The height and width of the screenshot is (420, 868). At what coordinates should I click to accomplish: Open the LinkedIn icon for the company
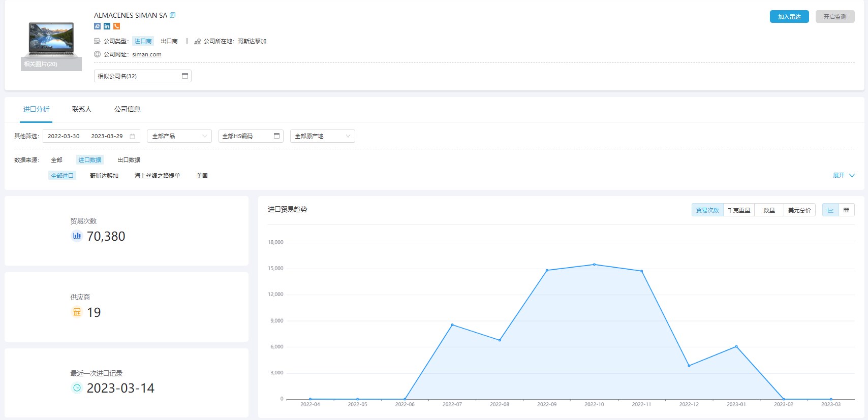coord(107,26)
